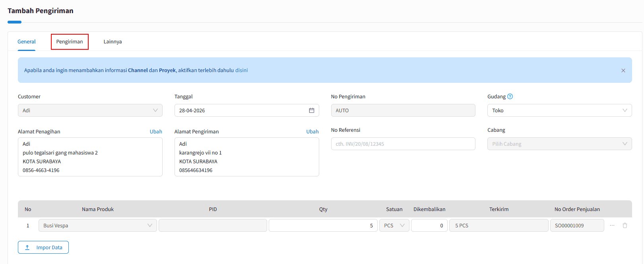The width and height of the screenshot is (644, 264).
Task: Open the three-dot row options menu
Action: [612, 225]
